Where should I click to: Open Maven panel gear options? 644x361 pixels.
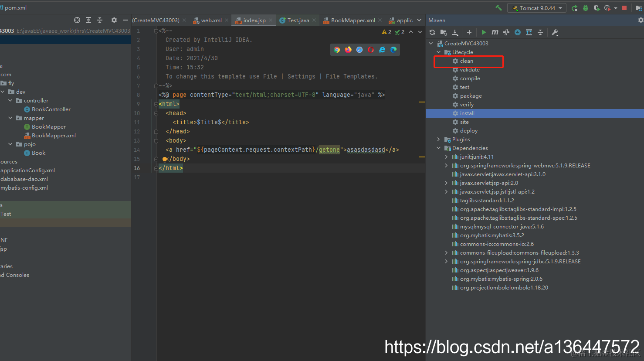[641, 20]
